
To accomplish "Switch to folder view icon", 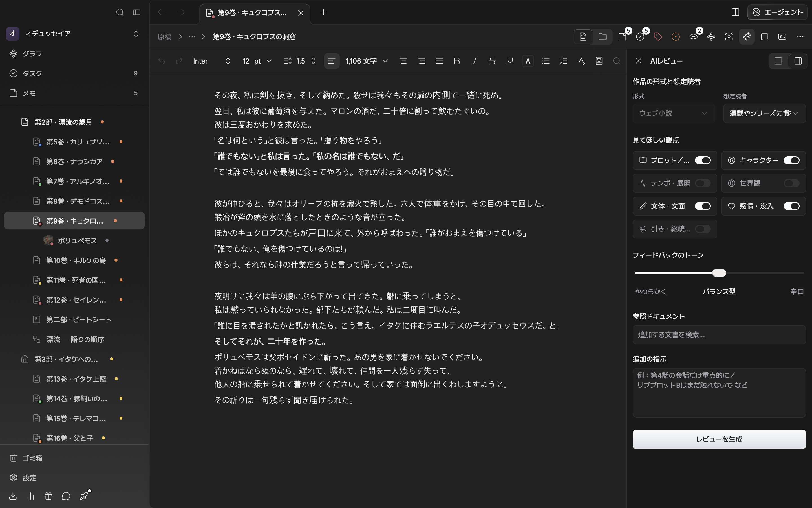I will tap(603, 37).
